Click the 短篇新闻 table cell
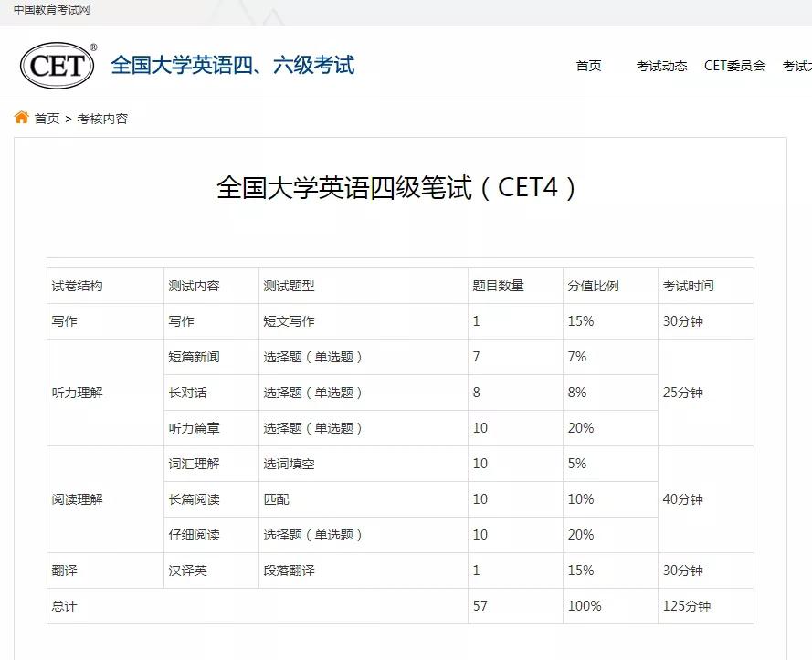 194,357
